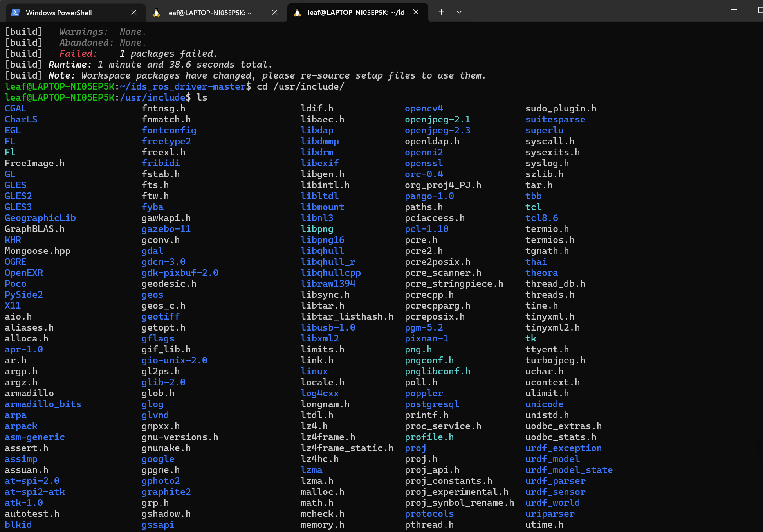
Task: Switch to leaf@LAPTOP-NI05EP5K: ~ tab
Action: pos(209,13)
